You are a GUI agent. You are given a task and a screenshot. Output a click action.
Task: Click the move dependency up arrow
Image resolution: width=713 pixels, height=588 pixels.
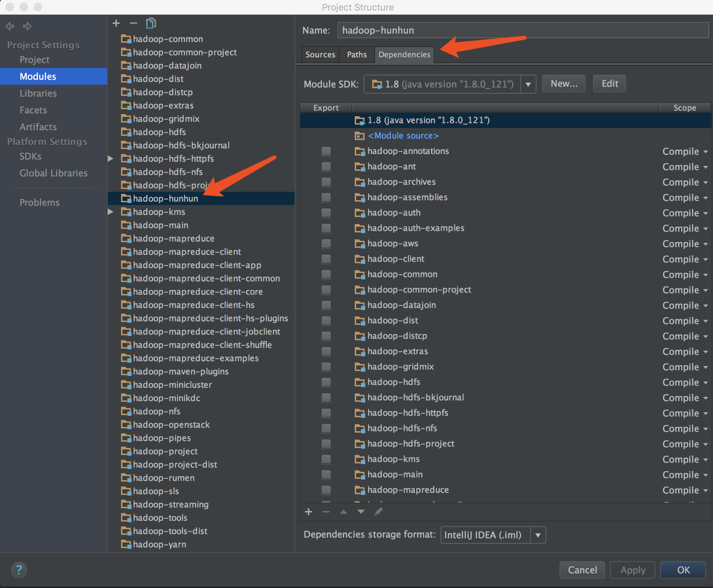tap(344, 512)
